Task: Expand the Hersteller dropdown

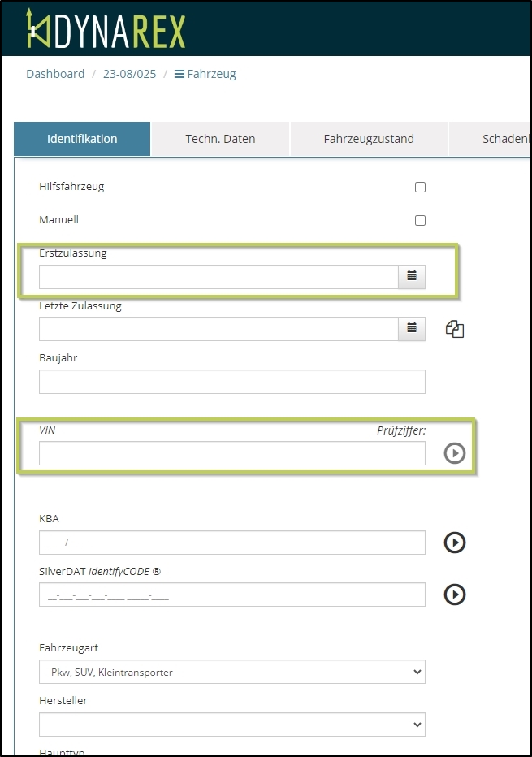Action: [231, 725]
